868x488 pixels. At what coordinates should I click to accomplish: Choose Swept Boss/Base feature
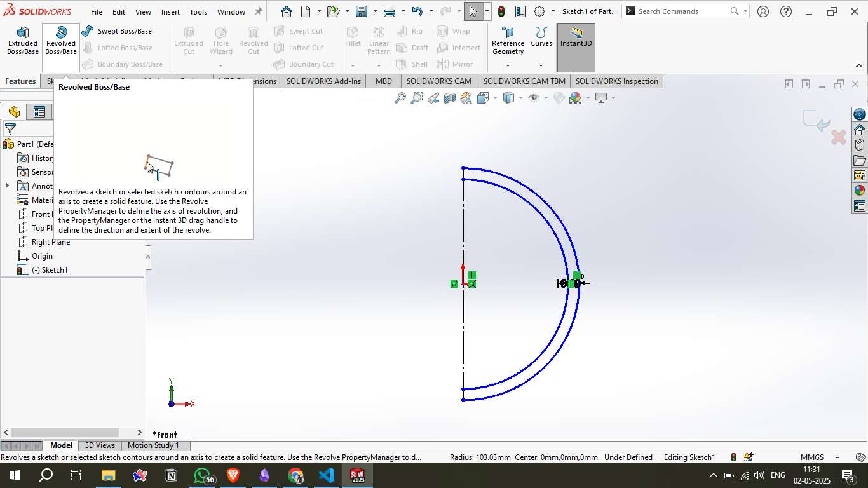coord(118,31)
